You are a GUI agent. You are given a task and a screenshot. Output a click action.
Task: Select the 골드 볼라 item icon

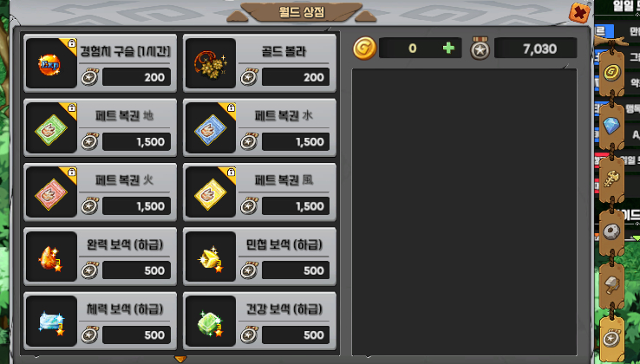click(x=211, y=63)
